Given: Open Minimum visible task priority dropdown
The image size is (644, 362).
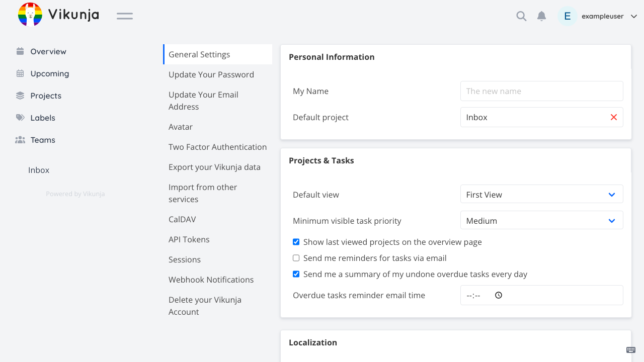Looking at the screenshot, I should (542, 220).
